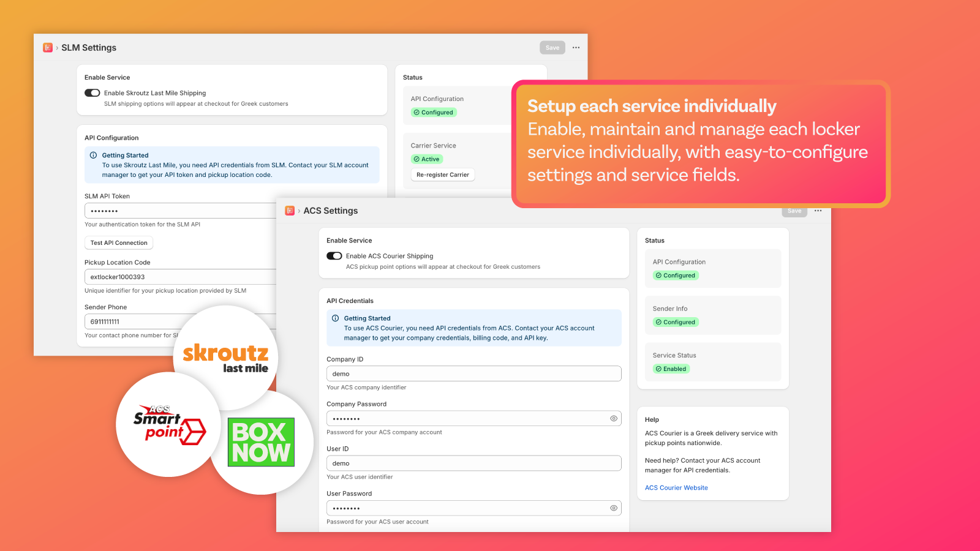Open the ACS Courier Website link
Image resolution: width=980 pixels, height=551 pixels.
coord(676,488)
